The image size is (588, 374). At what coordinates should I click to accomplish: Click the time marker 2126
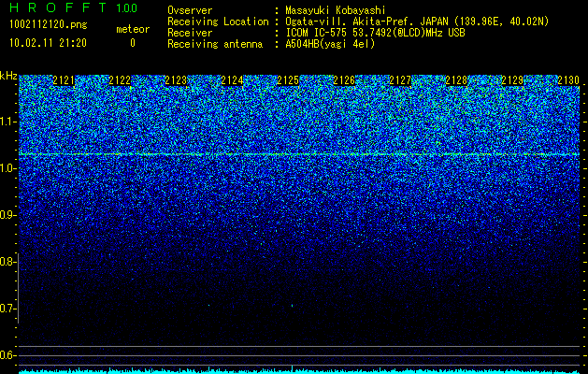coord(344,80)
